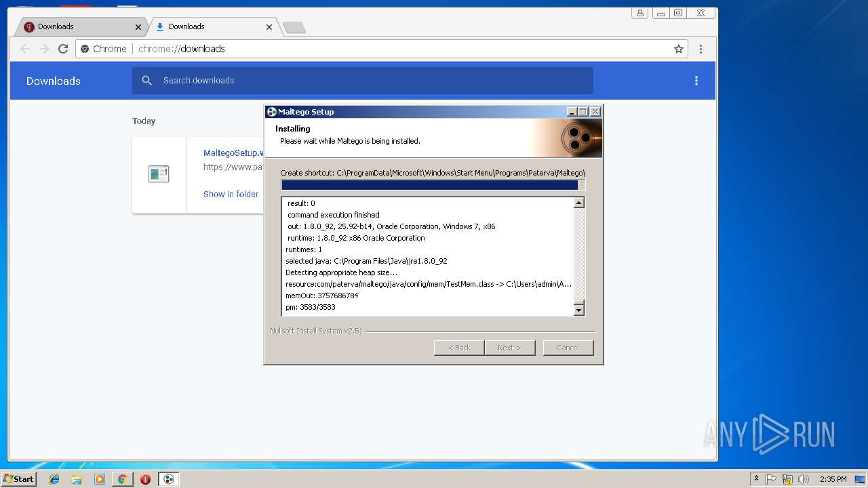Click the volume speaker icon

pos(804,479)
